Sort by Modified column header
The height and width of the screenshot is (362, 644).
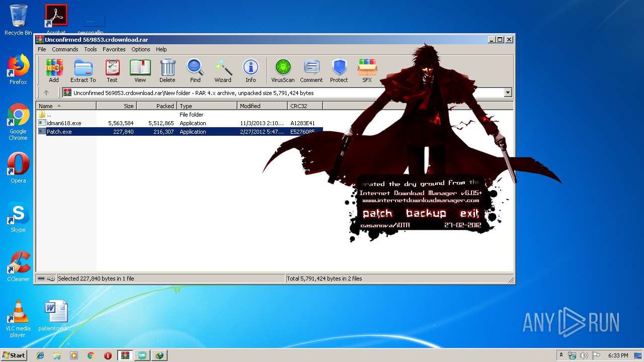[x=262, y=106]
